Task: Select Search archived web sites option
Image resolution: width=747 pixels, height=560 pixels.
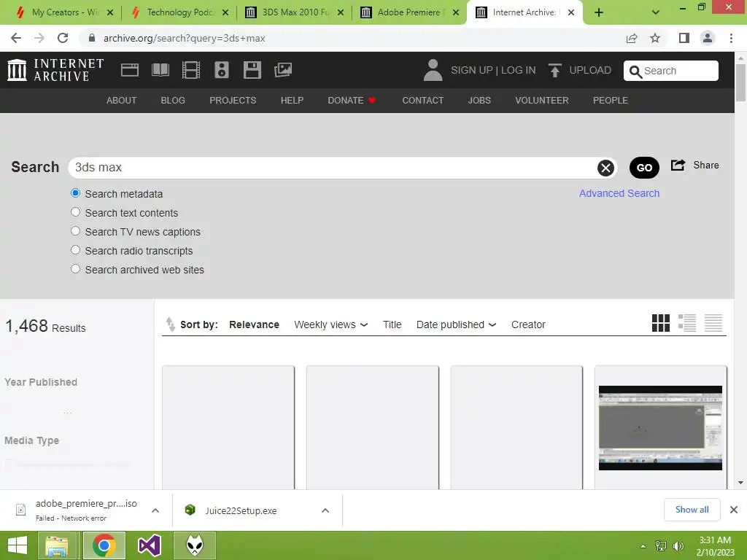Action: tap(75, 269)
